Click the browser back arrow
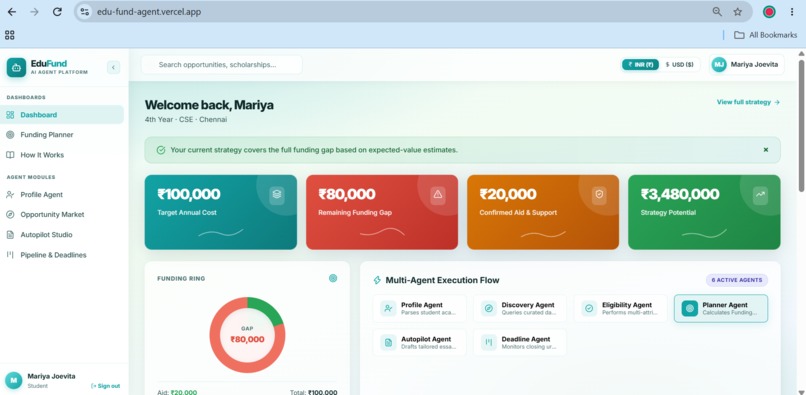 (x=12, y=12)
